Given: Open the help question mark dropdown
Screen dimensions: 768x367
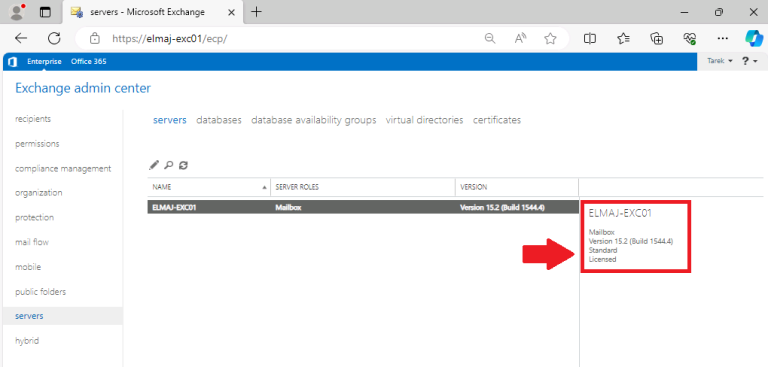Looking at the screenshot, I should pyautogui.click(x=749, y=61).
